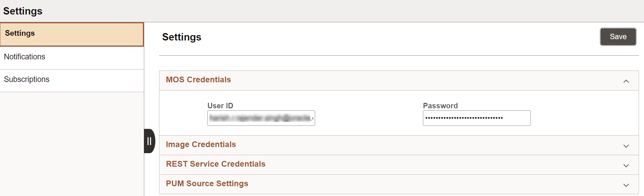Collapse the left navigation panel using the handle
The height and width of the screenshot is (196, 644).
pyautogui.click(x=150, y=141)
